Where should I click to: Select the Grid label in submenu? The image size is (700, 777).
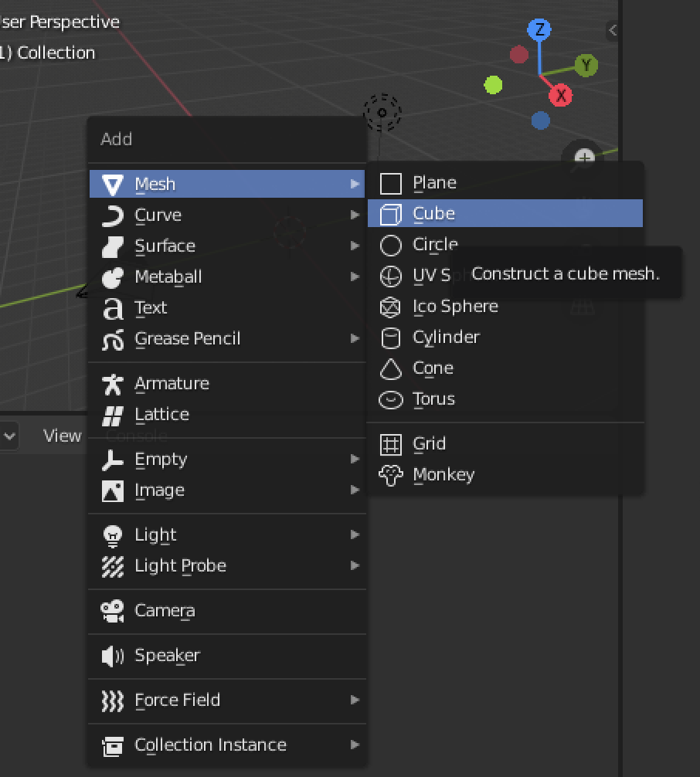[x=430, y=443]
